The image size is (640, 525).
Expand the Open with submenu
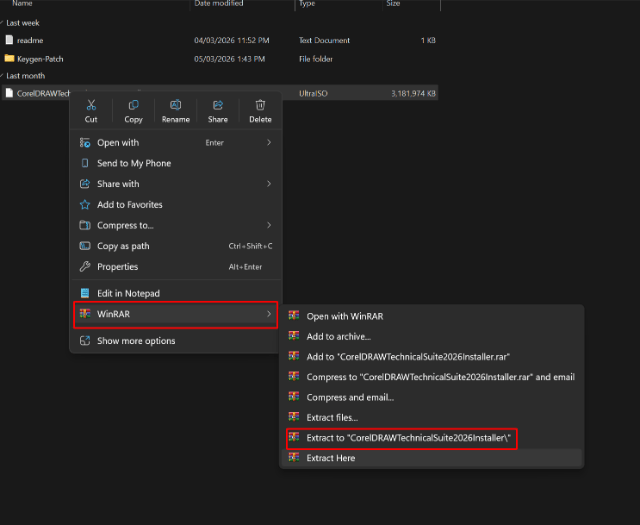269,143
